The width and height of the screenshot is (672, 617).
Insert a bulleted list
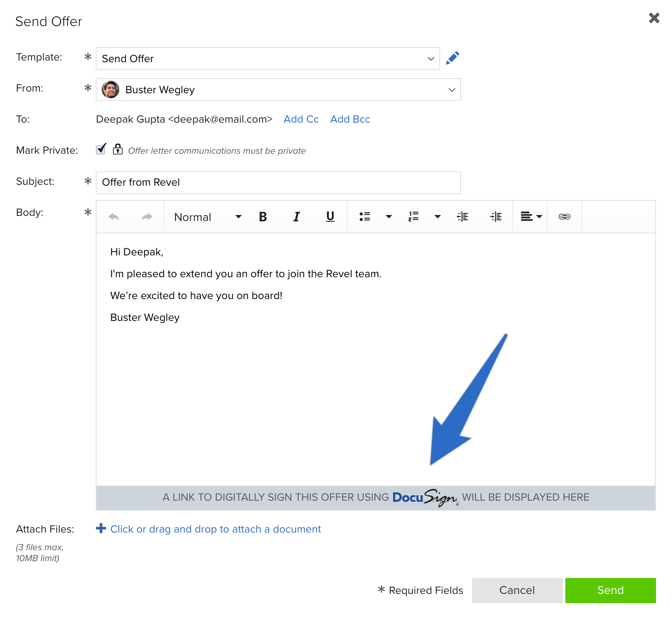(365, 217)
